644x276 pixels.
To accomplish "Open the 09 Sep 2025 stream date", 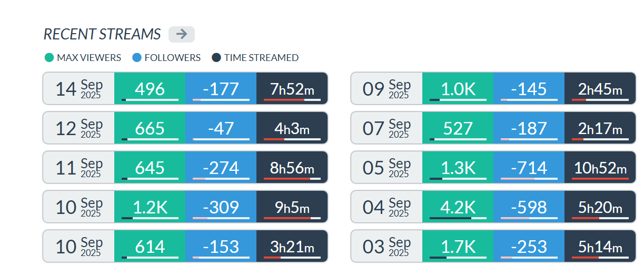I will click(387, 88).
